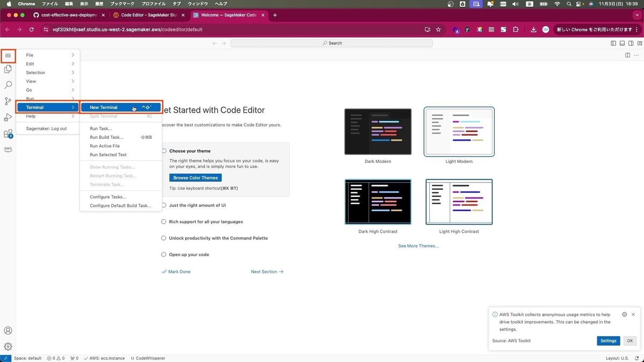Screen dimensions: 644x362
Task: Reload the page in Chrome
Action: (32, 29)
